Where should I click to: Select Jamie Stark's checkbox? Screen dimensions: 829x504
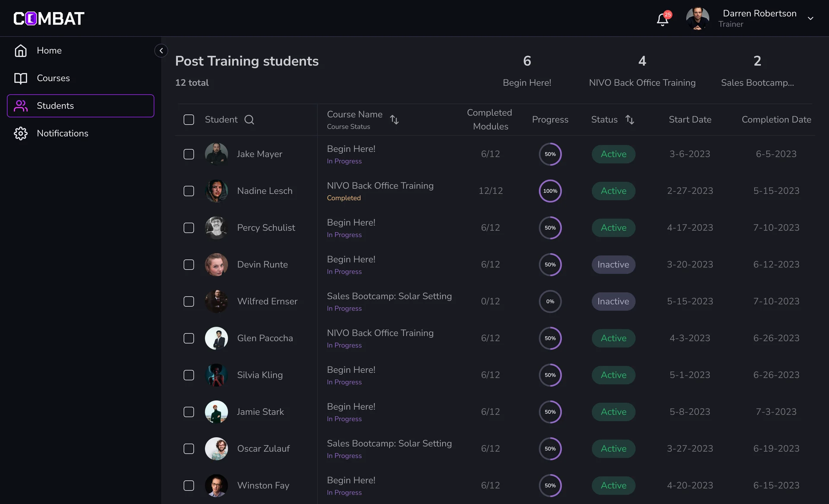coord(189,412)
